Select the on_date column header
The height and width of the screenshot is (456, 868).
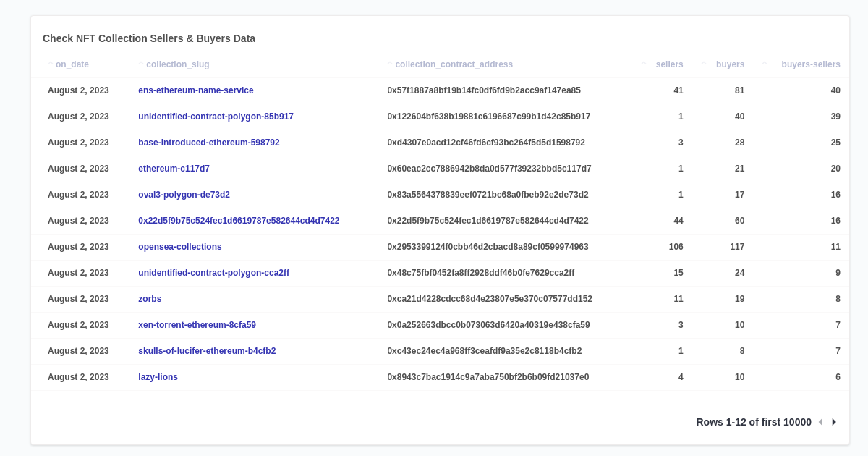point(72,64)
